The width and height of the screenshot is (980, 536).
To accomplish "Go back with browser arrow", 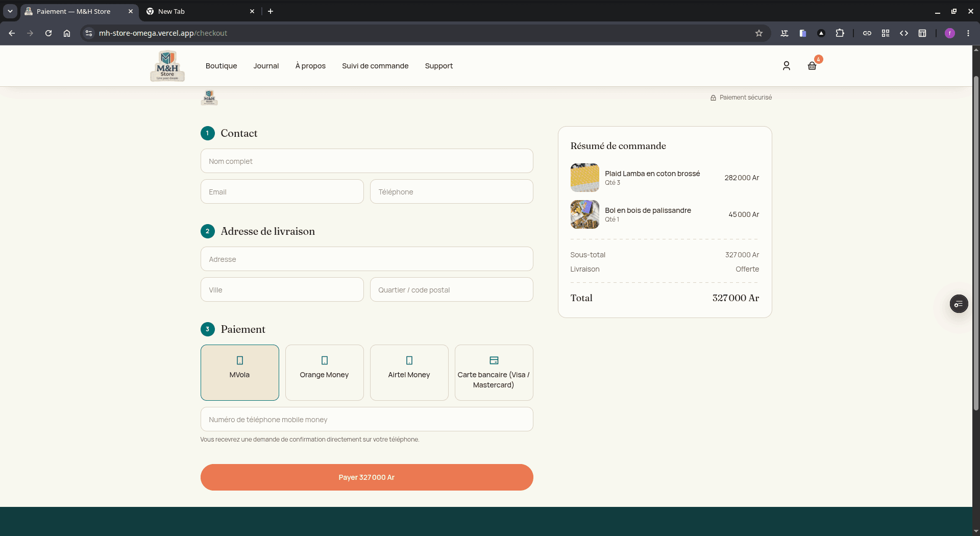I will click(12, 33).
